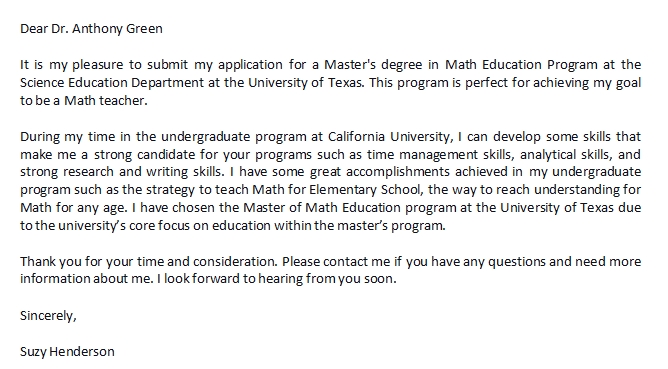
Task: Click 'Master of Math Education' phrase
Action: pyautogui.click(x=322, y=208)
